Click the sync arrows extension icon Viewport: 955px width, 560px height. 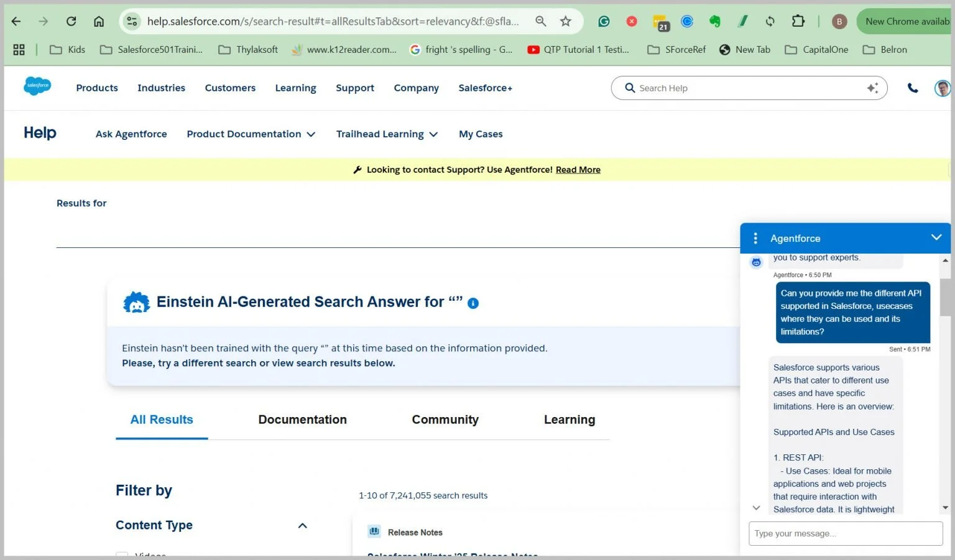(770, 21)
